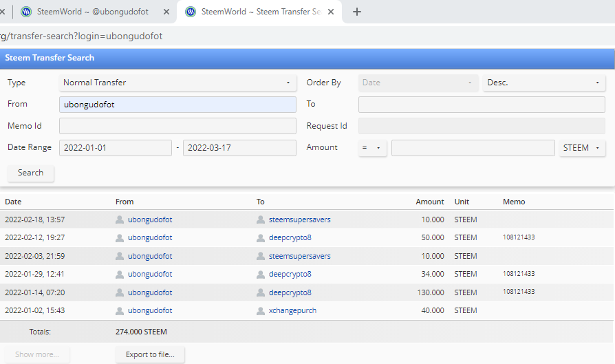The image size is (615, 364).
Task: Select memo 108121433 in 2022-02-12 row
Action: tap(519, 237)
